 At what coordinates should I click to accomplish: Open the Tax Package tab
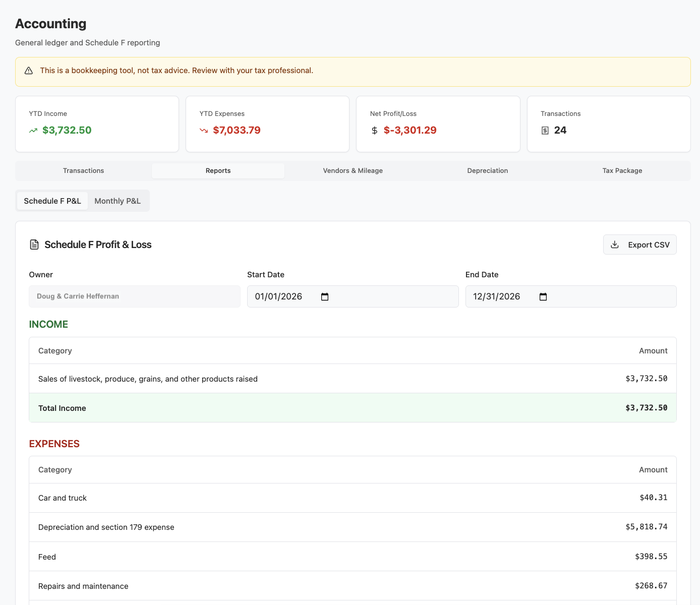(622, 171)
